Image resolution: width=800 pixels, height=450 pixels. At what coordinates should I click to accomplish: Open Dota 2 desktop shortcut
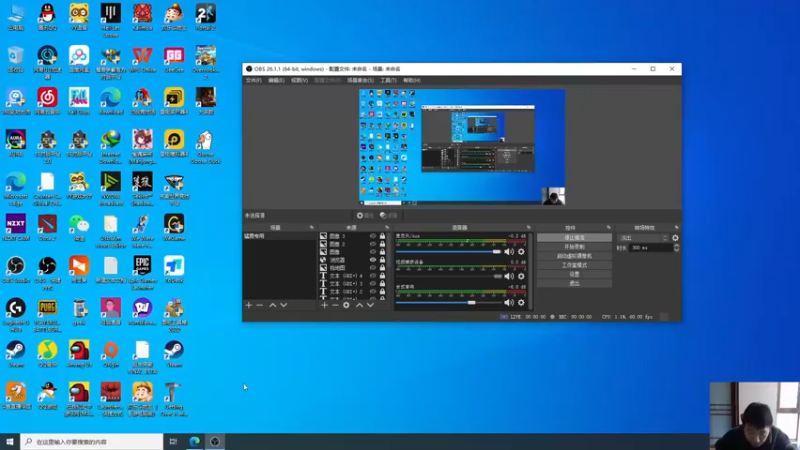pyautogui.click(x=47, y=228)
